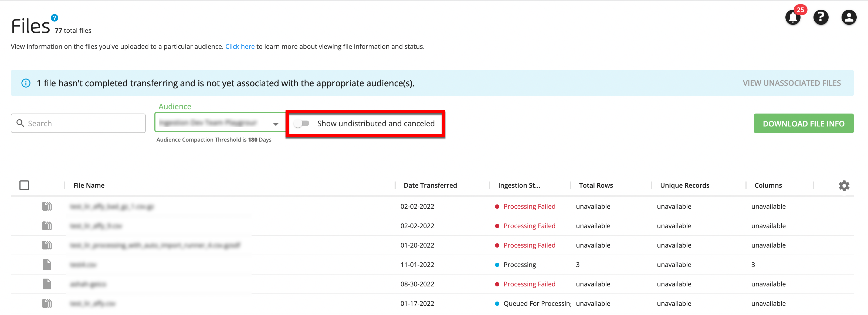Focus the Search input field
The height and width of the screenshot is (315, 868).
point(78,123)
